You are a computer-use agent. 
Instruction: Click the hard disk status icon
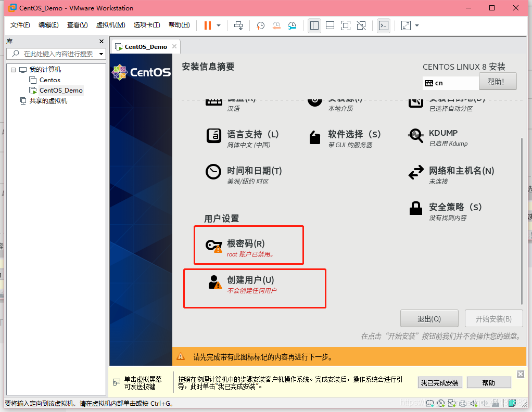(x=430, y=403)
